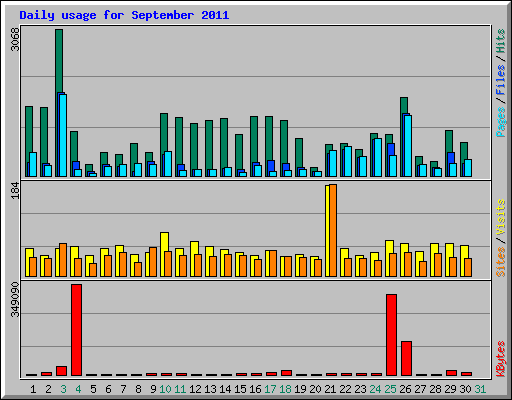Click day 15 on the x-axis
The image size is (512, 400).
(240, 389)
